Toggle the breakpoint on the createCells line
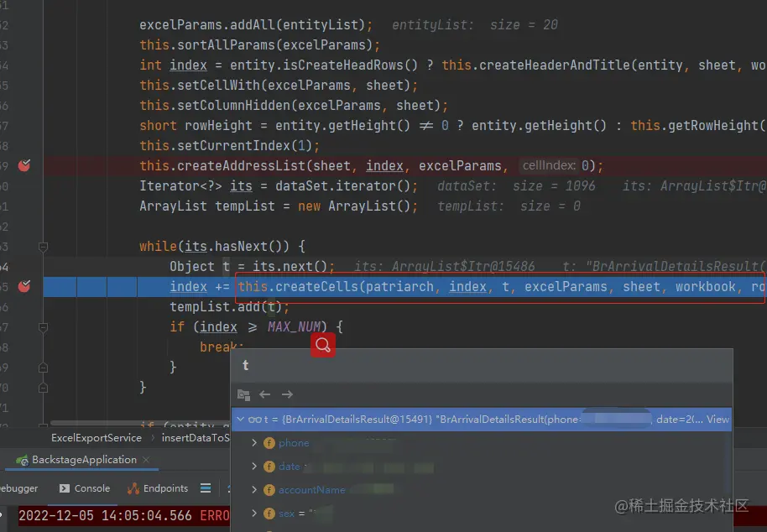The image size is (767, 532). tap(24, 286)
